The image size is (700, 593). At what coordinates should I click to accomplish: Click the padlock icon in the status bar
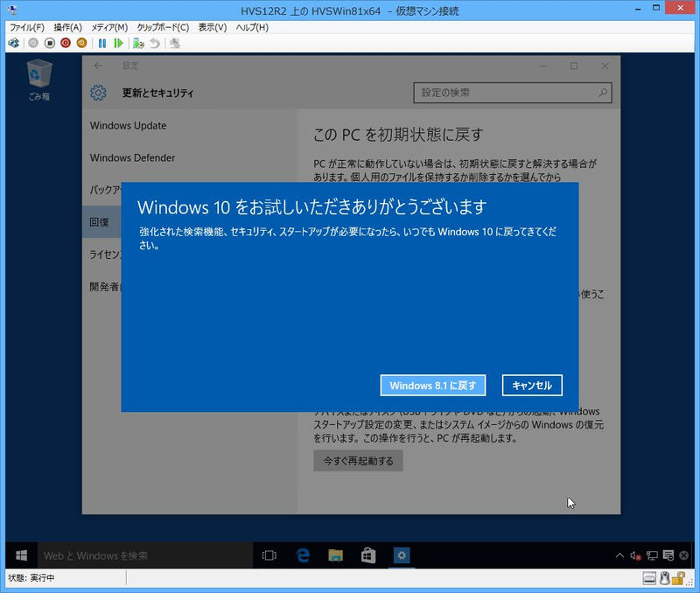pos(679,578)
